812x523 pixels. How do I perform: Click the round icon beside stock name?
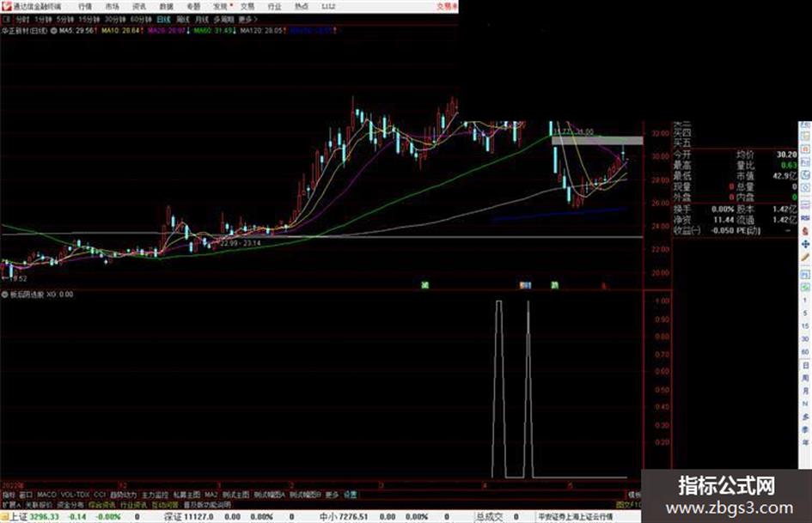point(53,31)
